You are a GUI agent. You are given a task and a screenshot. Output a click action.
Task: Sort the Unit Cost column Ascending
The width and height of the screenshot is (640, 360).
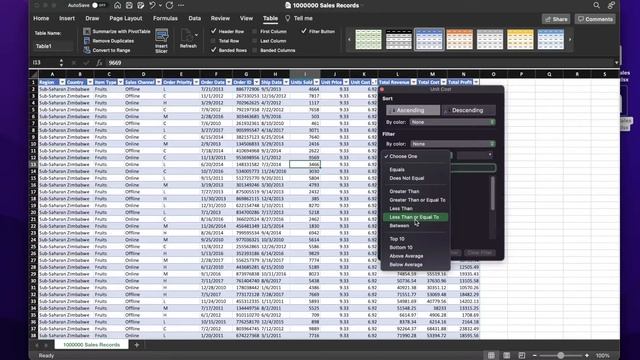tap(413, 110)
